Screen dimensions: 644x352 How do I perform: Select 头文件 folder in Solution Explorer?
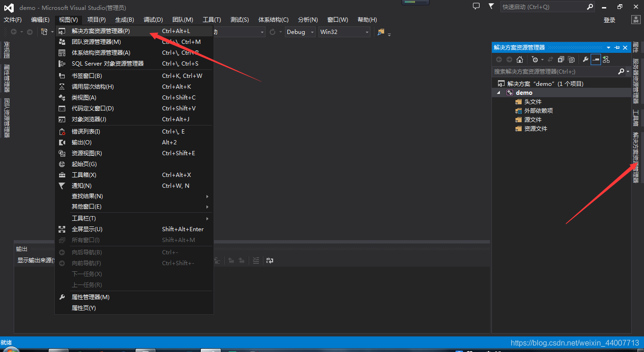coord(533,101)
